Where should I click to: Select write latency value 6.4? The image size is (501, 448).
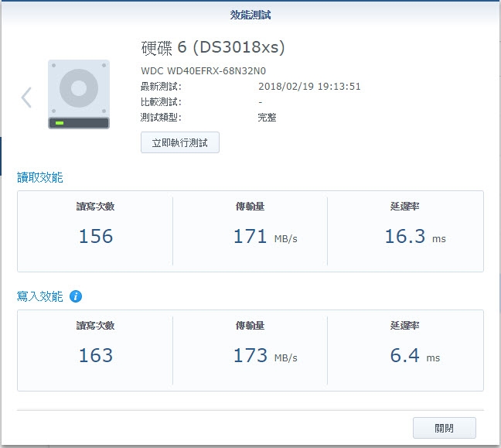[x=404, y=355]
